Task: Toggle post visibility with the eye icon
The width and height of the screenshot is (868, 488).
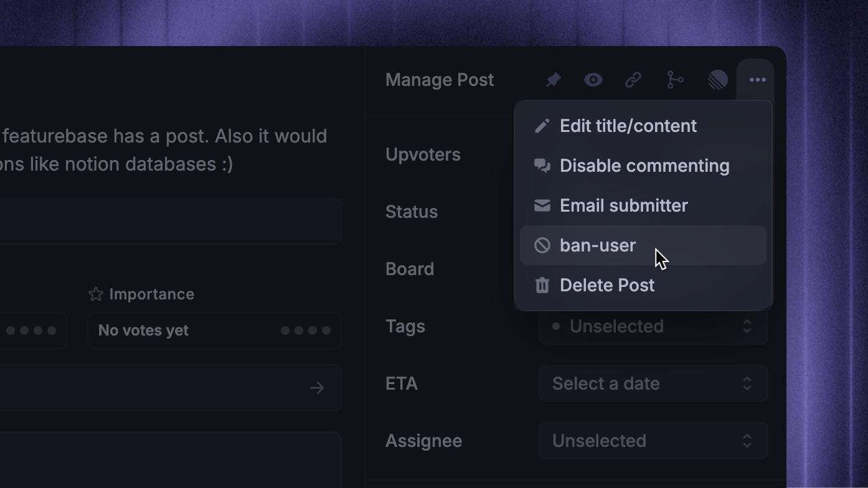Action: tap(593, 80)
